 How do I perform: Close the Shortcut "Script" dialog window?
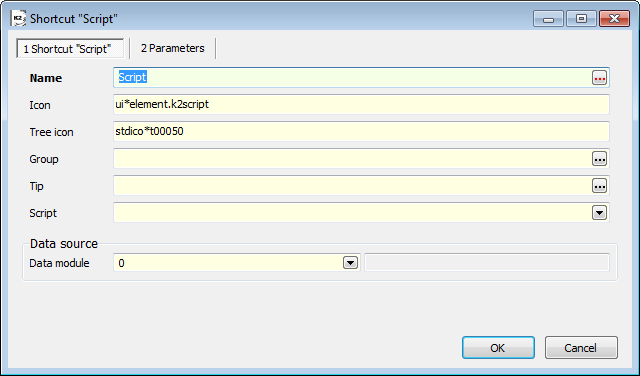pos(614,19)
